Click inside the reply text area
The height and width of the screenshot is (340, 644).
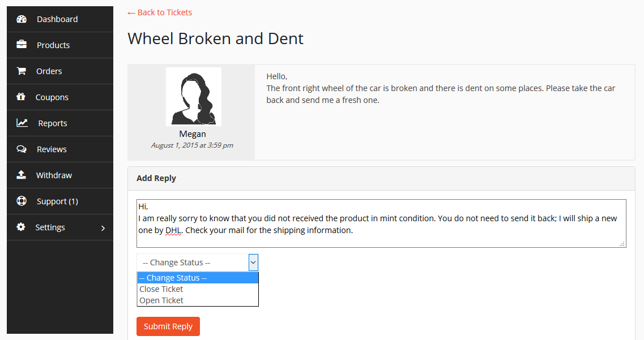[381, 223]
